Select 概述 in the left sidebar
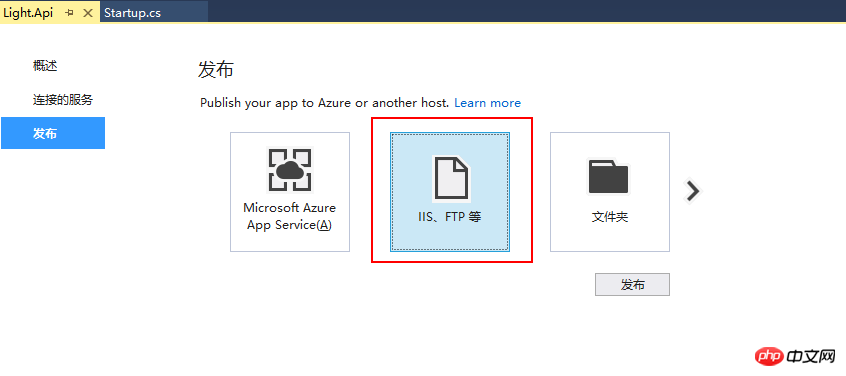 pyautogui.click(x=45, y=66)
